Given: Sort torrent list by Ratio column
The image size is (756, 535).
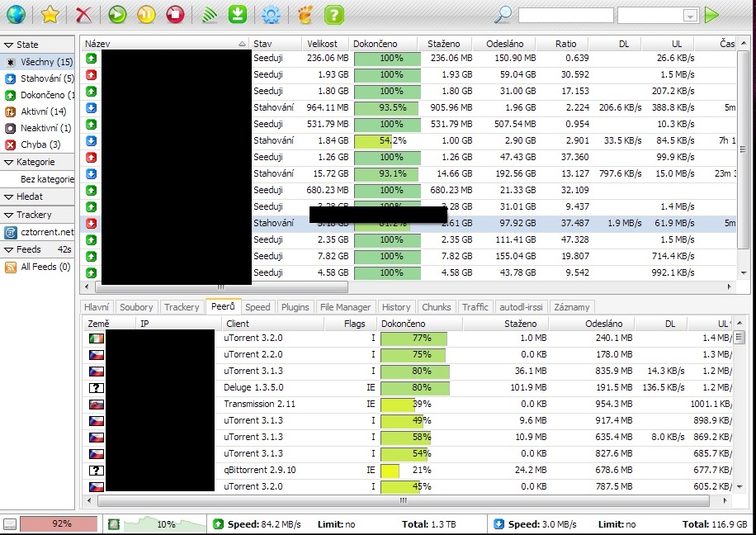Looking at the screenshot, I should coord(565,44).
